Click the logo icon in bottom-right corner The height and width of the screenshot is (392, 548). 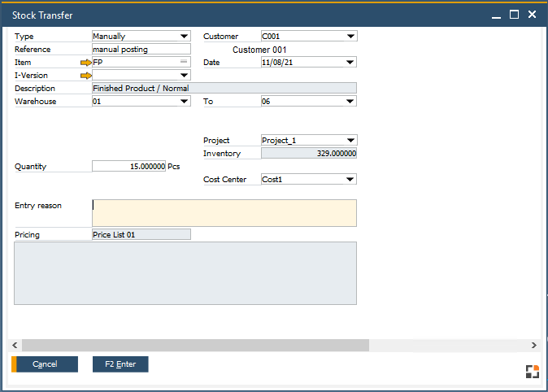point(532,372)
